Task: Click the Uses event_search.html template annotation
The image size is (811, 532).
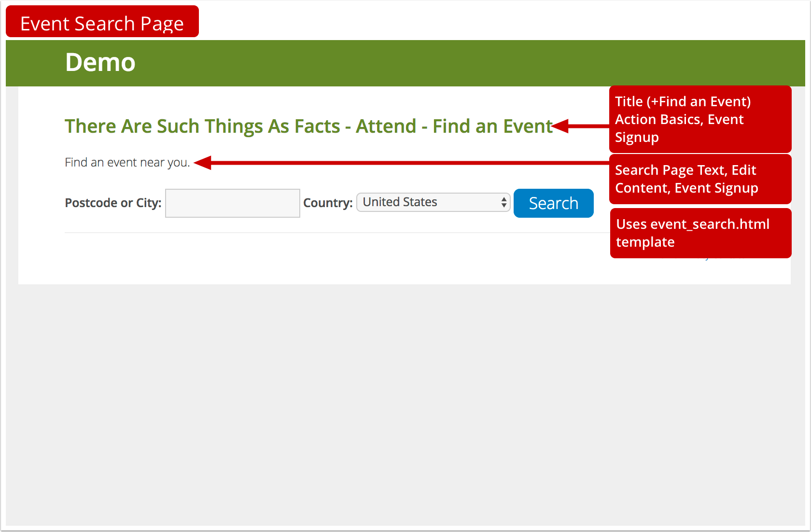Action: point(700,233)
